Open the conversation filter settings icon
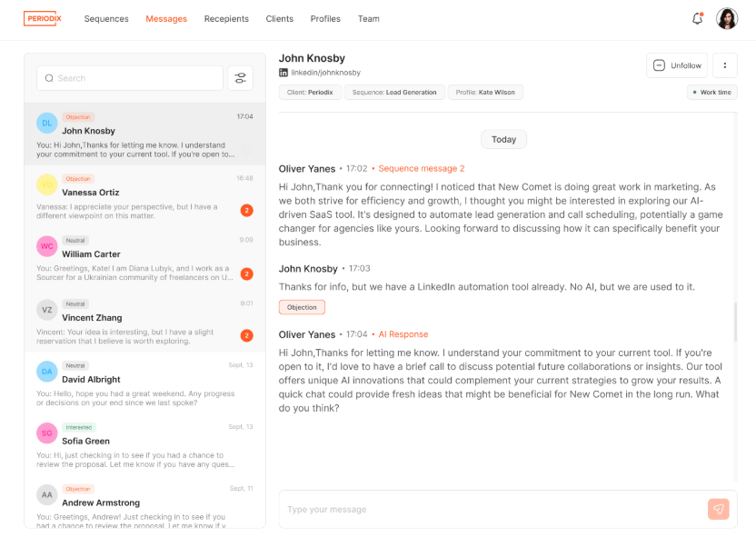 point(240,78)
